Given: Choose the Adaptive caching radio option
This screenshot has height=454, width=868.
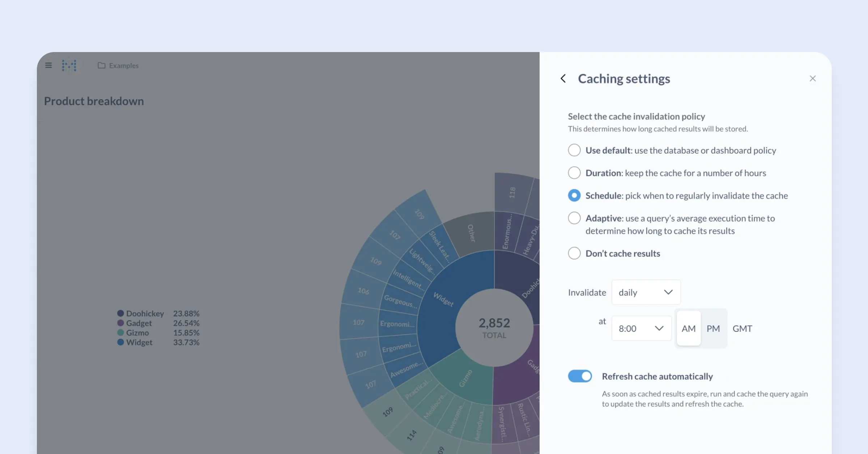Looking at the screenshot, I should click(x=574, y=218).
